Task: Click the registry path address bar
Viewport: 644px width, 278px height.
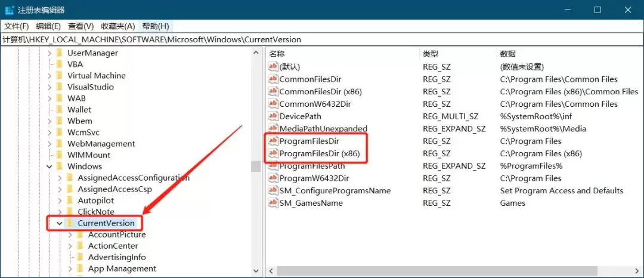Action: coord(322,40)
